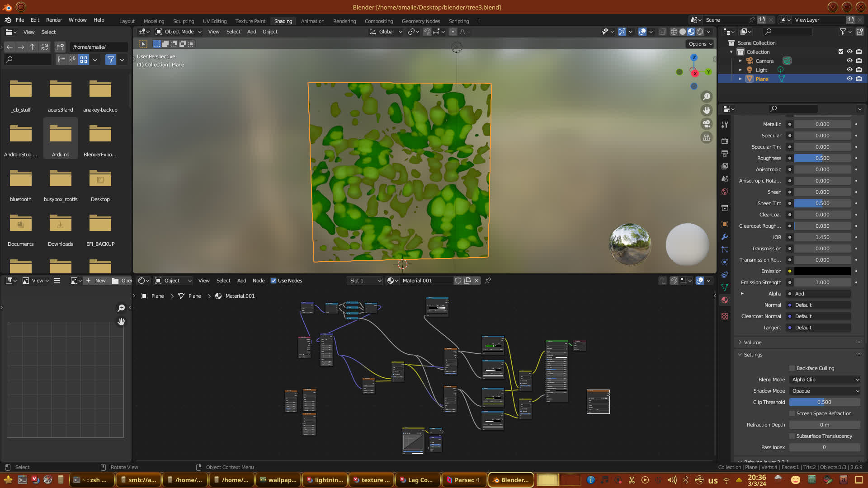
Task: Select rendered viewport shading mode
Action: 700,32
